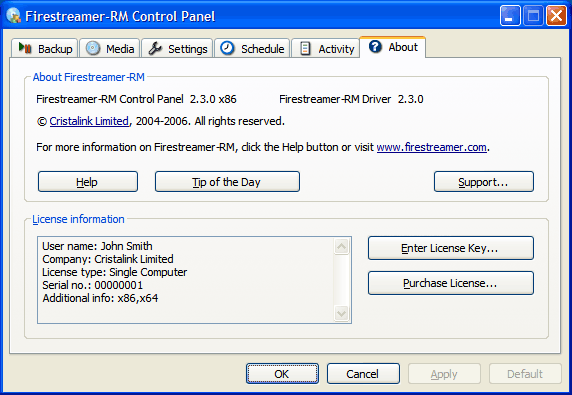Switch to the Backup tab
The height and width of the screenshot is (395, 572).
coord(45,48)
